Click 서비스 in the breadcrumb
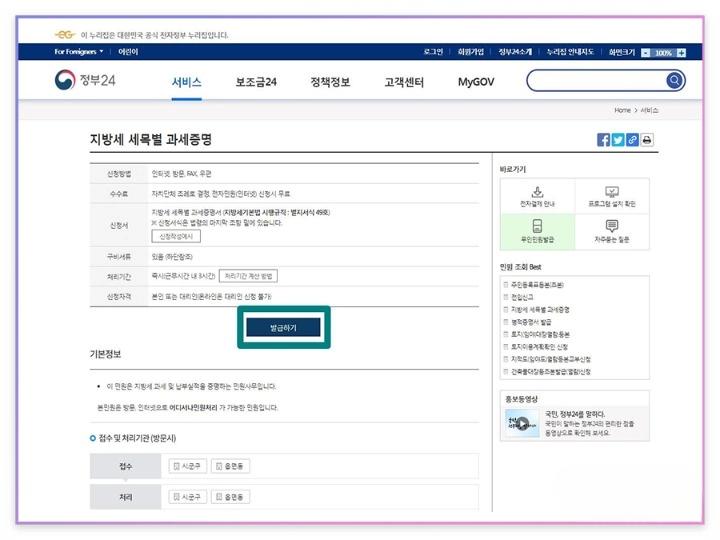Viewport: 720px width, 540px height. coord(649,110)
